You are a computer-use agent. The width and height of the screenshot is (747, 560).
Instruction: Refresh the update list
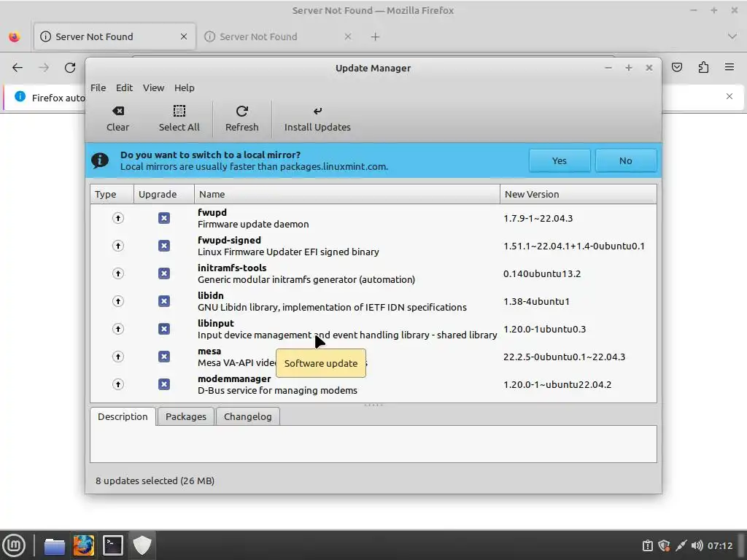click(241, 119)
